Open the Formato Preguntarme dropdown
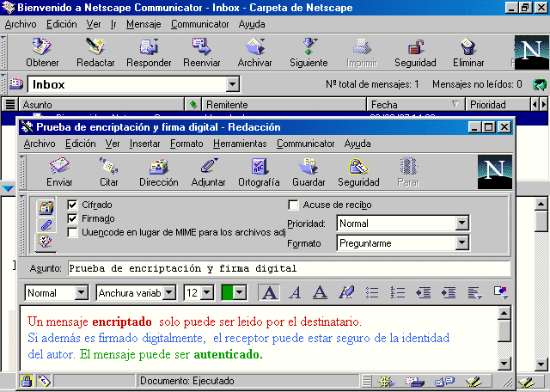Viewport: 550px width, 392px height. point(462,242)
